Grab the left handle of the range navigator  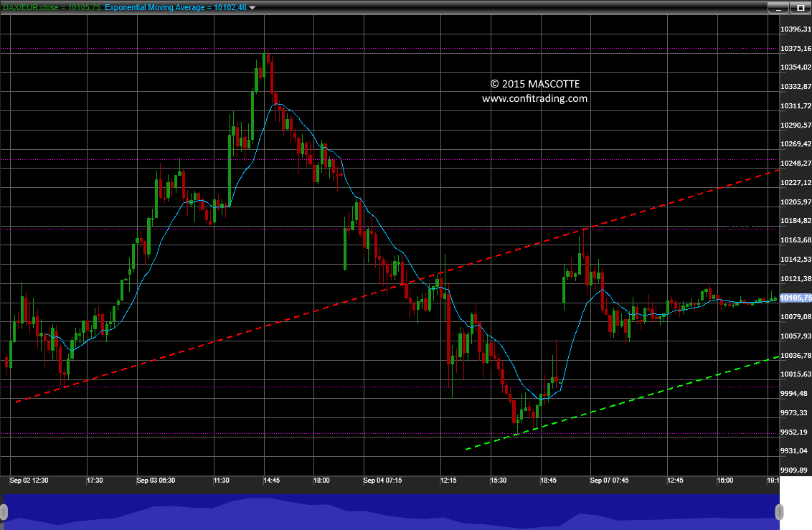click(x=4, y=512)
